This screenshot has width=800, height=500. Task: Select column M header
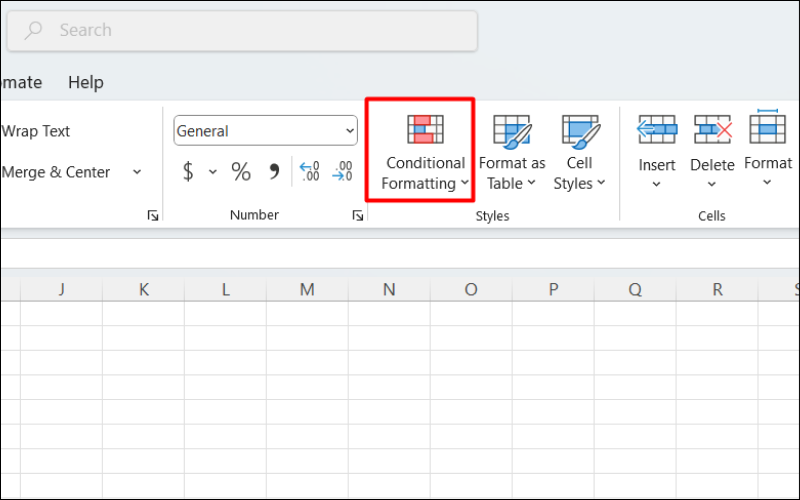pyautogui.click(x=307, y=289)
